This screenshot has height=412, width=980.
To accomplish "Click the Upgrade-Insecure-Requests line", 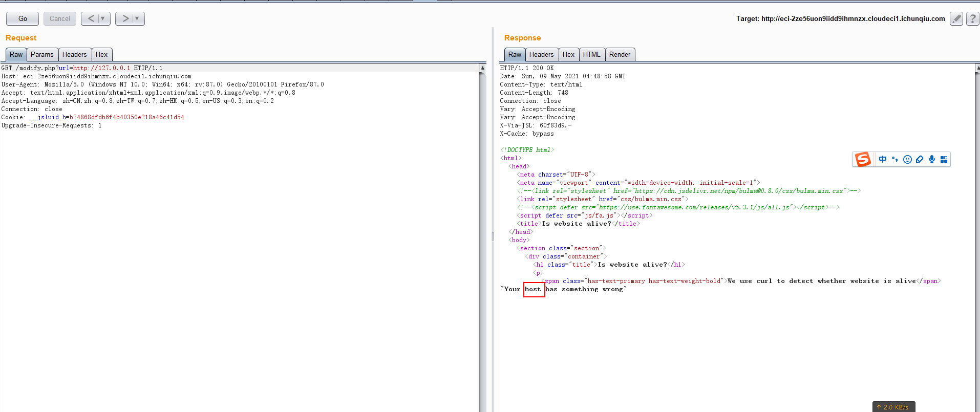I will tap(51, 125).
